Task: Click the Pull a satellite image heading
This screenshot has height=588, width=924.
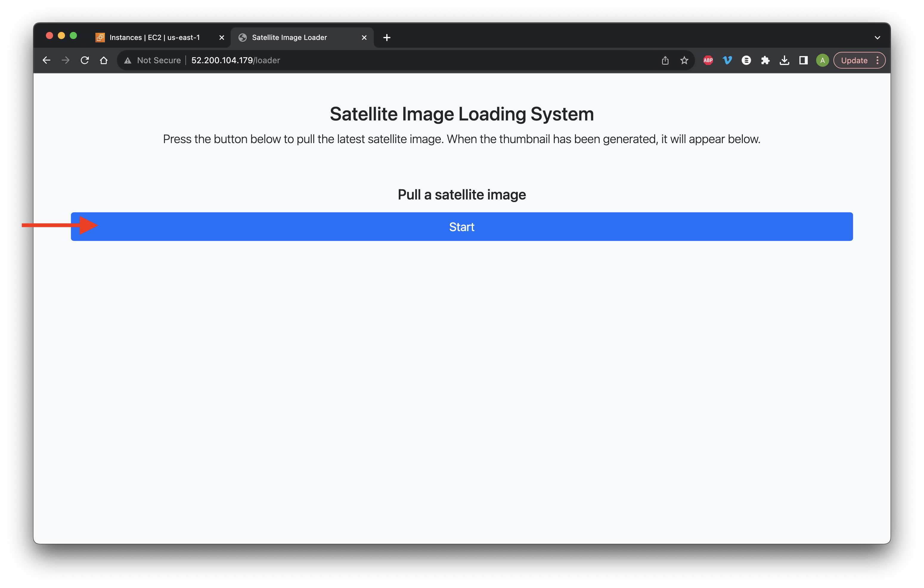Action: click(x=462, y=195)
